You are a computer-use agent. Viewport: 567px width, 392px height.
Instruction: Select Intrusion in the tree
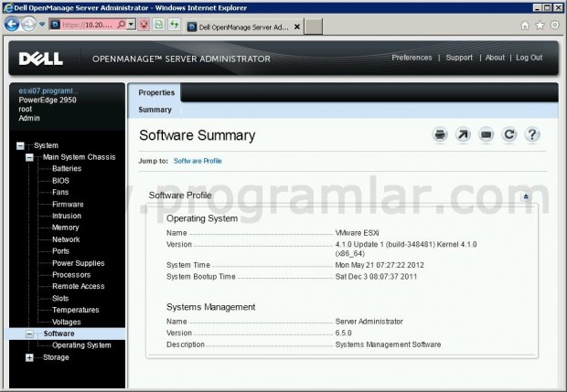click(67, 216)
